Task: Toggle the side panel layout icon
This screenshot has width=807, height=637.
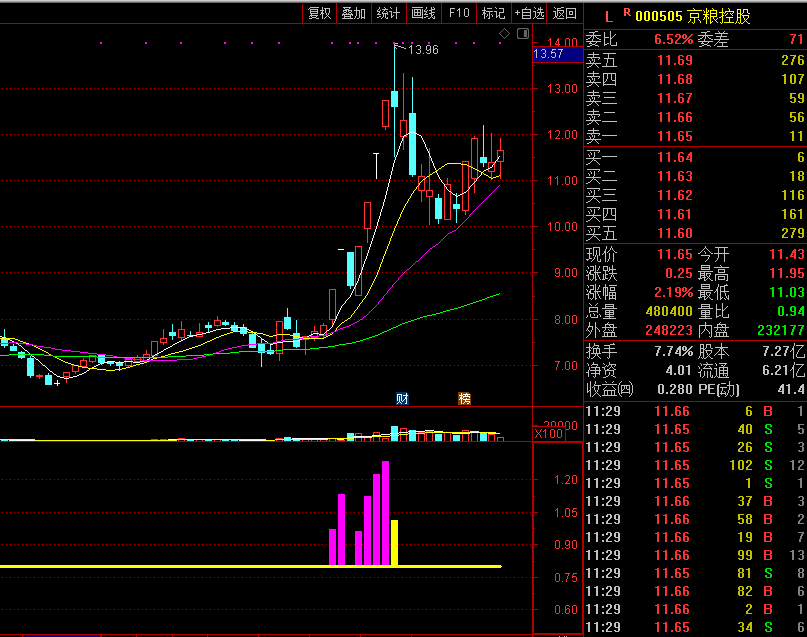Action: 523,34
